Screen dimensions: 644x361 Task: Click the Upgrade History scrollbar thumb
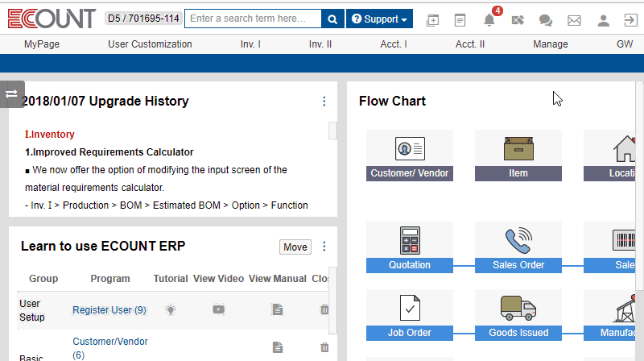[332, 131]
